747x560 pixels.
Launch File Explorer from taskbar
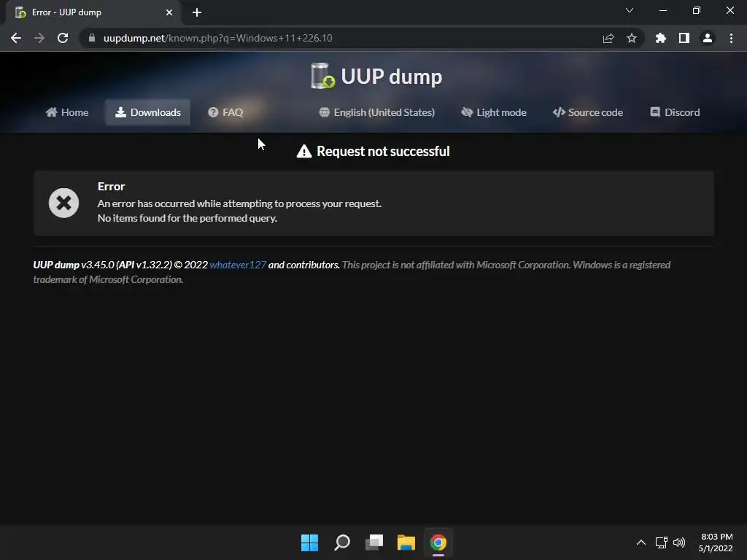click(406, 542)
